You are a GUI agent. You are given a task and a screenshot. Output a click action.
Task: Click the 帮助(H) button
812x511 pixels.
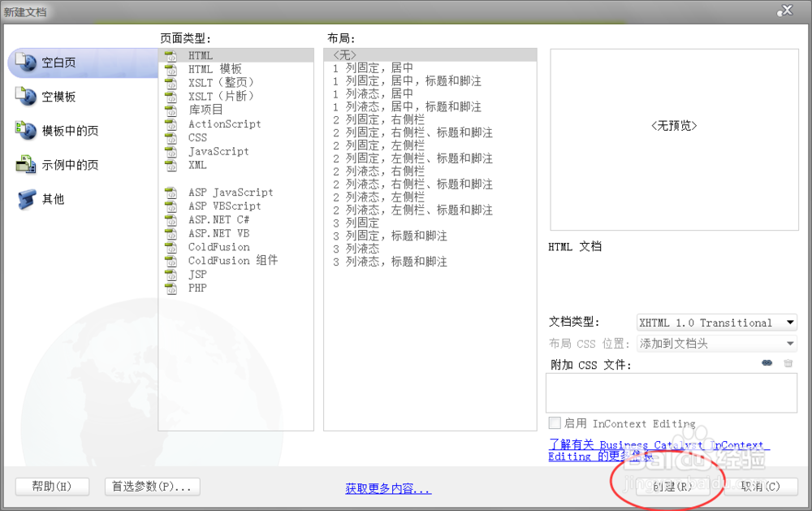52,486
